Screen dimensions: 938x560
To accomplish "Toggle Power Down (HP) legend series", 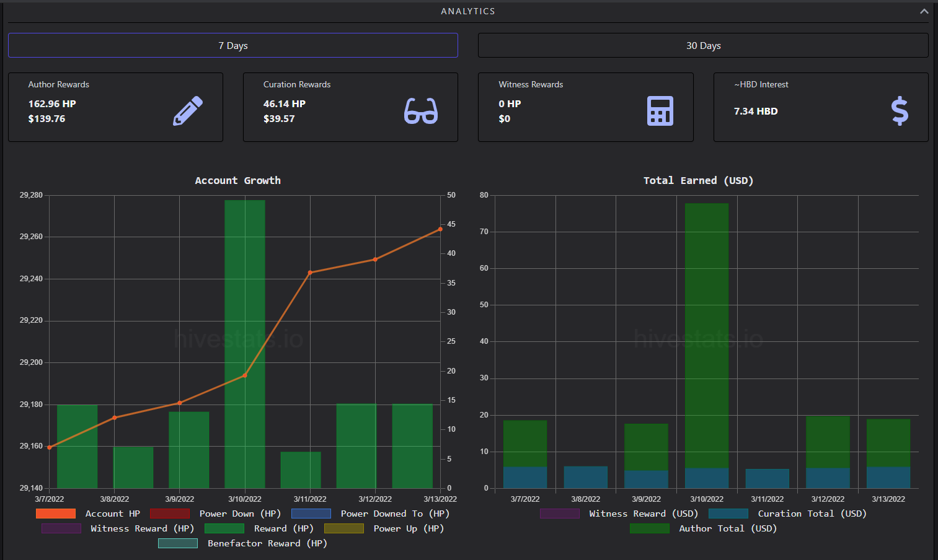I will tap(215, 514).
